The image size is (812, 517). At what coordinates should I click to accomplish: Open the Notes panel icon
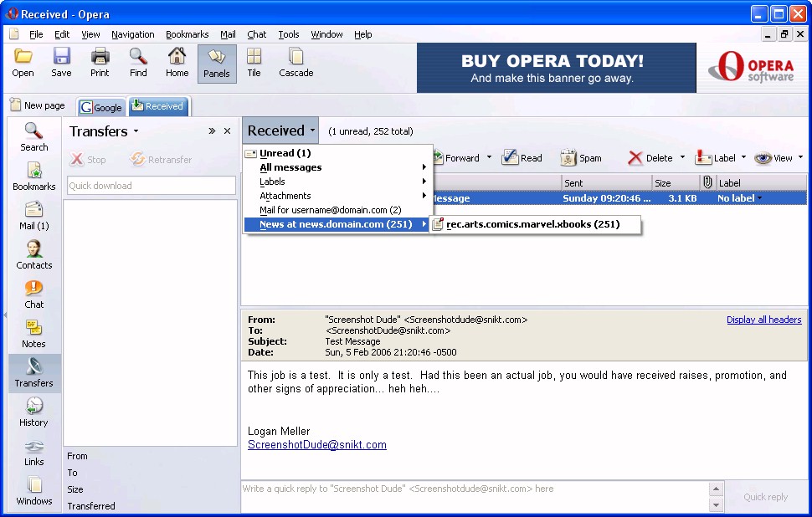click(33, 328)
